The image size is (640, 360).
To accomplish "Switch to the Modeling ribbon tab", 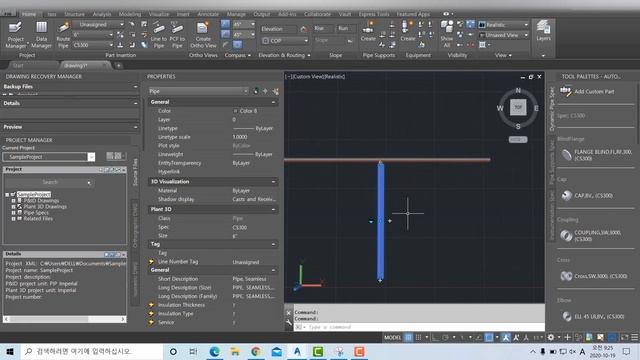I will point(130,14).
